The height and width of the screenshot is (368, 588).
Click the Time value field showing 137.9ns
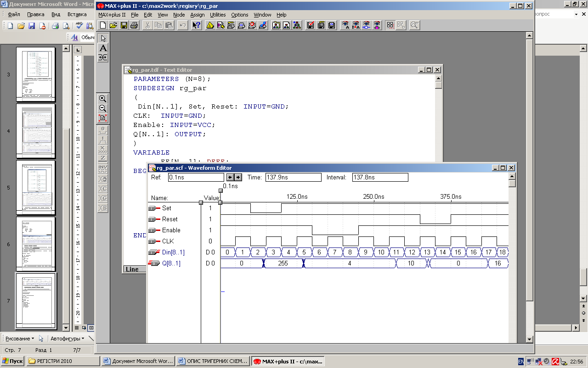pos(293,177)
